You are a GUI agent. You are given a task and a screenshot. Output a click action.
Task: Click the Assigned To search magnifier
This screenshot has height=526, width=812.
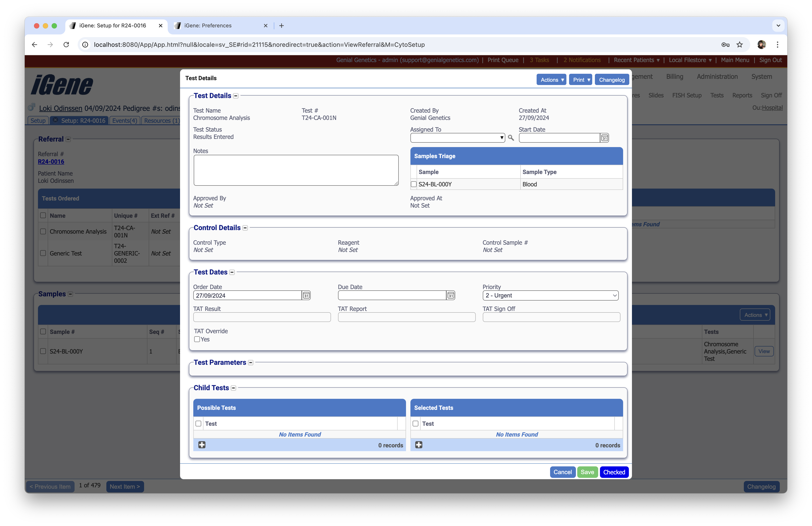point(511,138)
